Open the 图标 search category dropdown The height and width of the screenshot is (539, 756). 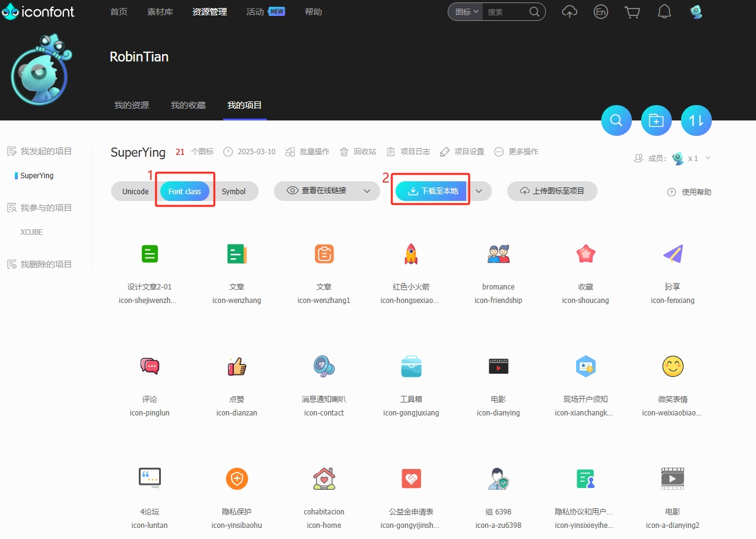[465, 11]
